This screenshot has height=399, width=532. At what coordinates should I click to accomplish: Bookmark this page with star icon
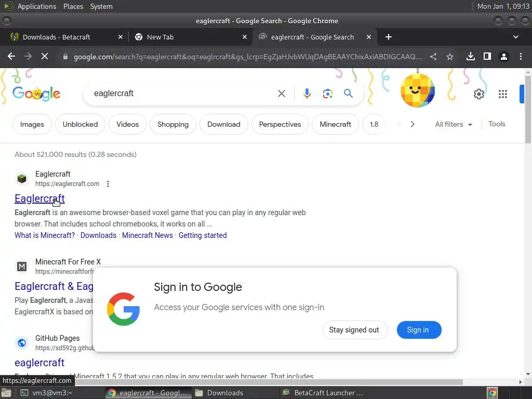pos(450,57)
